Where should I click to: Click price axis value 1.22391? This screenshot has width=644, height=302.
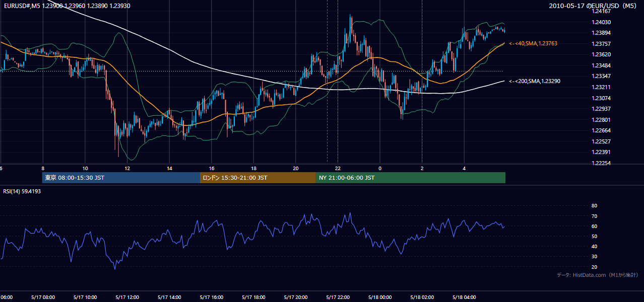point(601,152)
